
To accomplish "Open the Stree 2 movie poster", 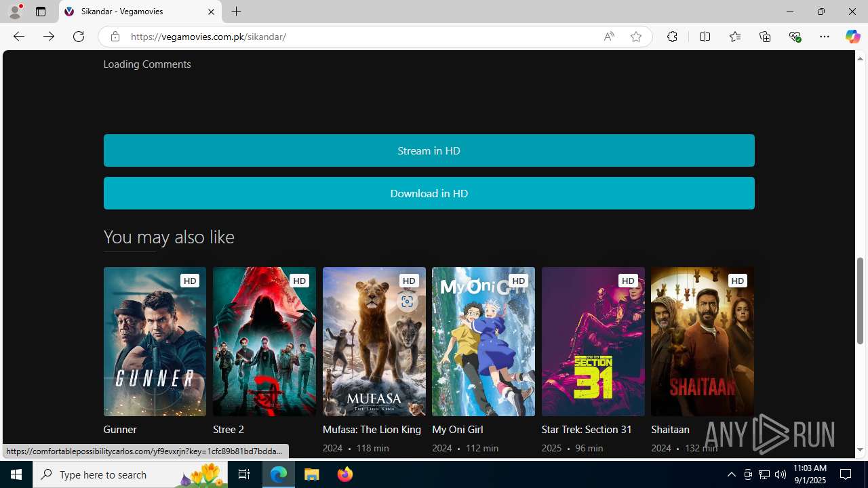I will click(264, 341).
